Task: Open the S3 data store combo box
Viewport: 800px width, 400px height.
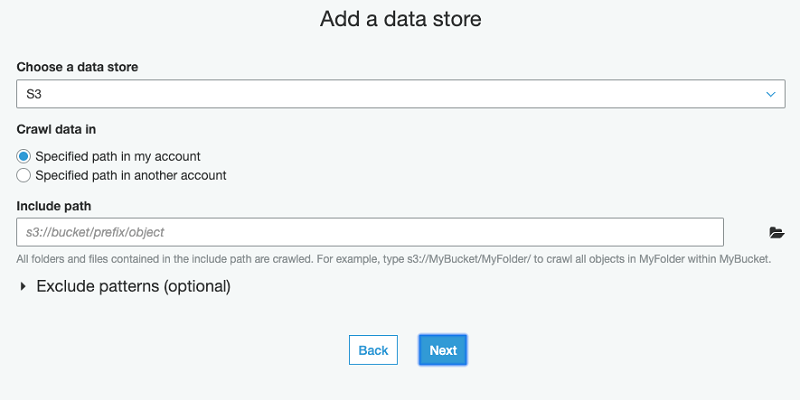Action: 400,94
